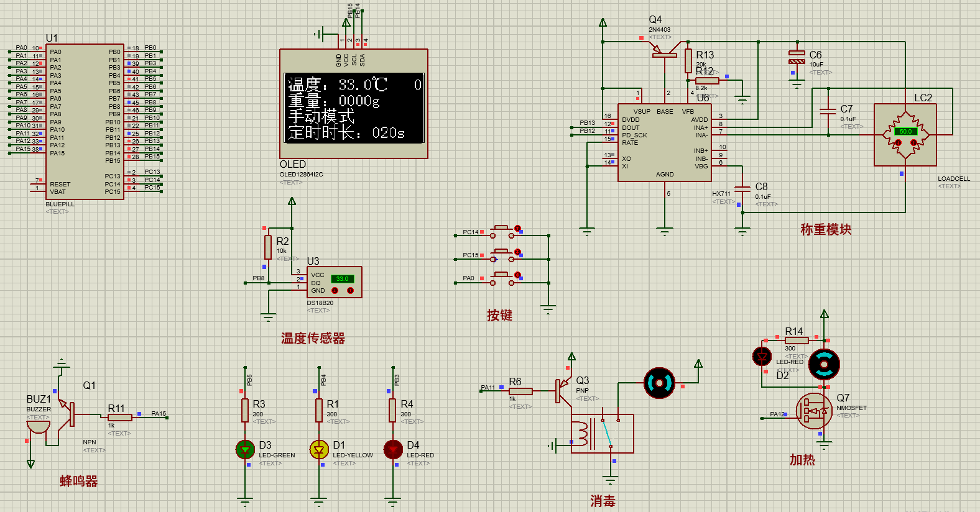This screenshot has height=512, width=980.
Task: Select the red LED D4
Action: 393,449
